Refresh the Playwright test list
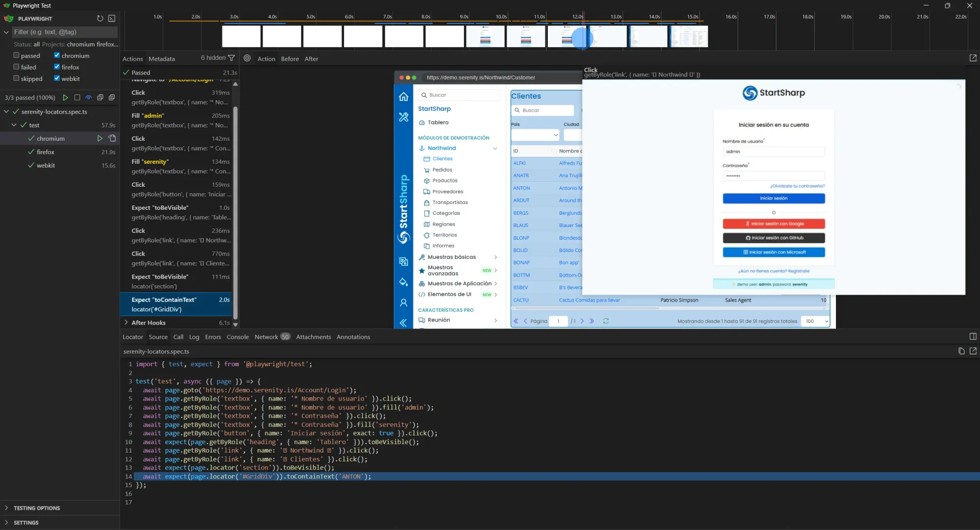Image resolution: width=980 pixels, height=530 pixels. [100, 18]
